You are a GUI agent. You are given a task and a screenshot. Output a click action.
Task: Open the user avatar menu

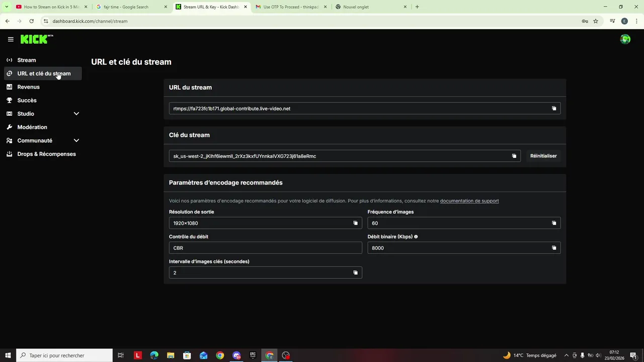tap(625, 39)
